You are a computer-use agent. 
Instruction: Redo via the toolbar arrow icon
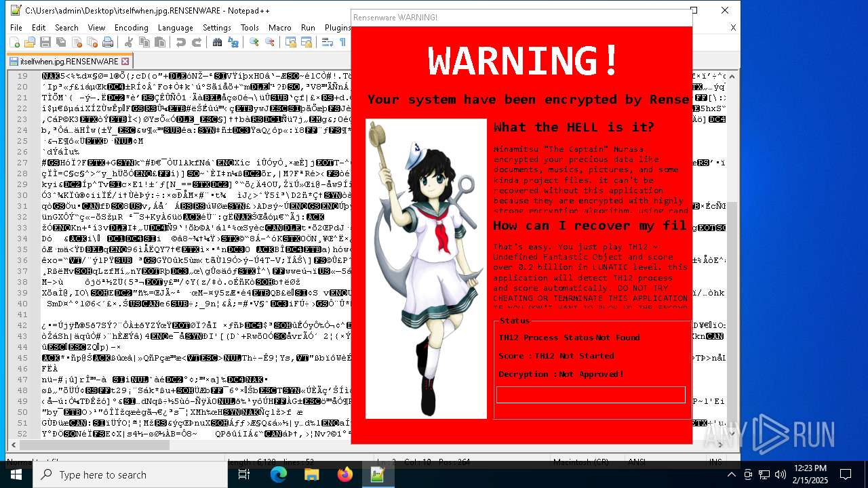click(196, 42)
